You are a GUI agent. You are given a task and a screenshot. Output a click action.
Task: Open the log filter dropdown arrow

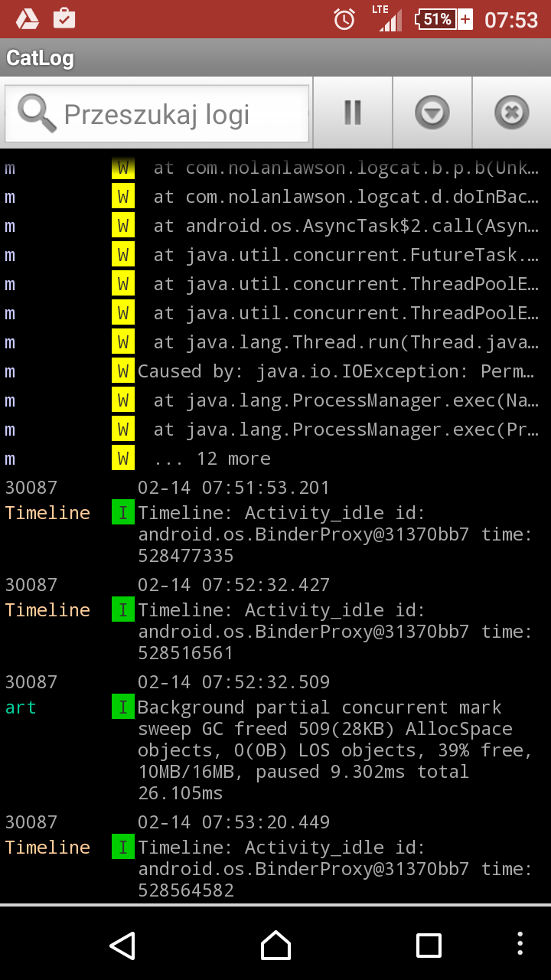click(432, 113)
